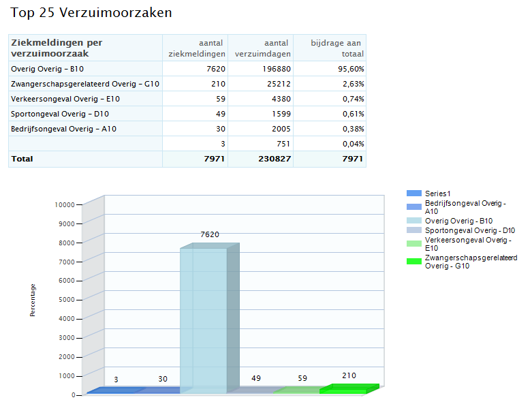Click the bright green bar labeled 210
532x402 pixels.
[347, 389]
